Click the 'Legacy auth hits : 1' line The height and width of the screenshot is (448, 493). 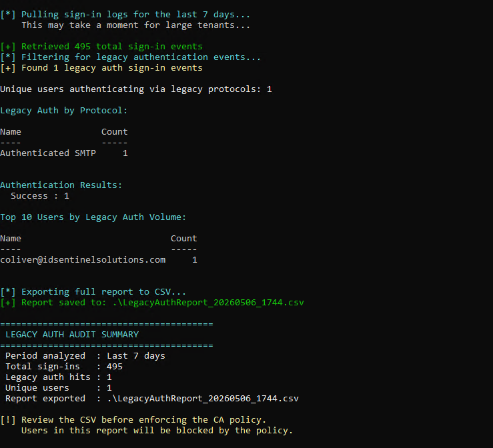[x=59, y=377]
